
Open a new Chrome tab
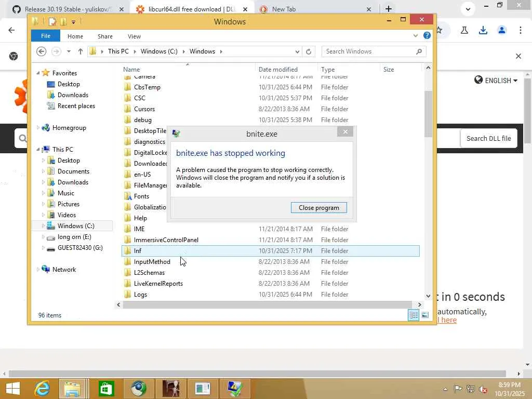(389, 9)
